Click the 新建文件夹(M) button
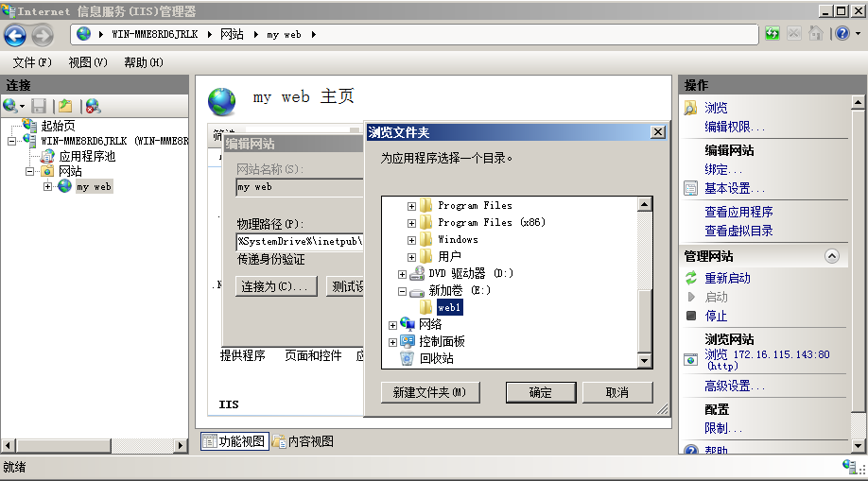Screen dimensions: 868x481 coord(430,392)
